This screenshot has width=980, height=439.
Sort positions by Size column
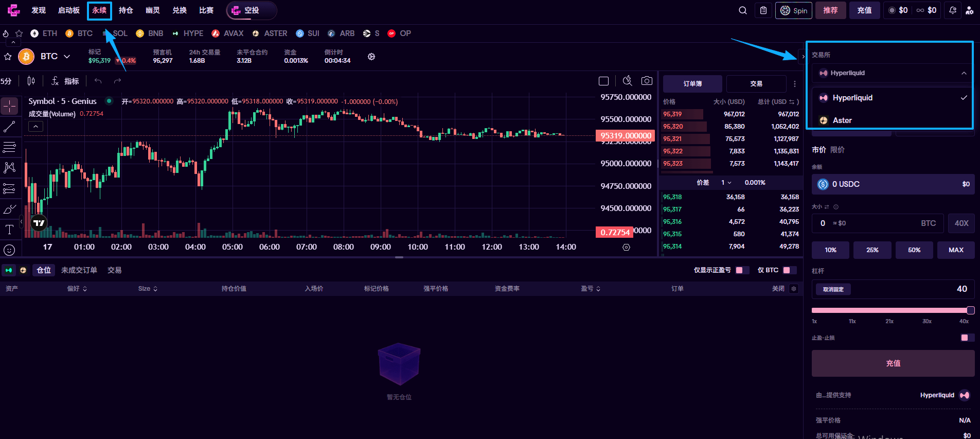tap(148, 289)
